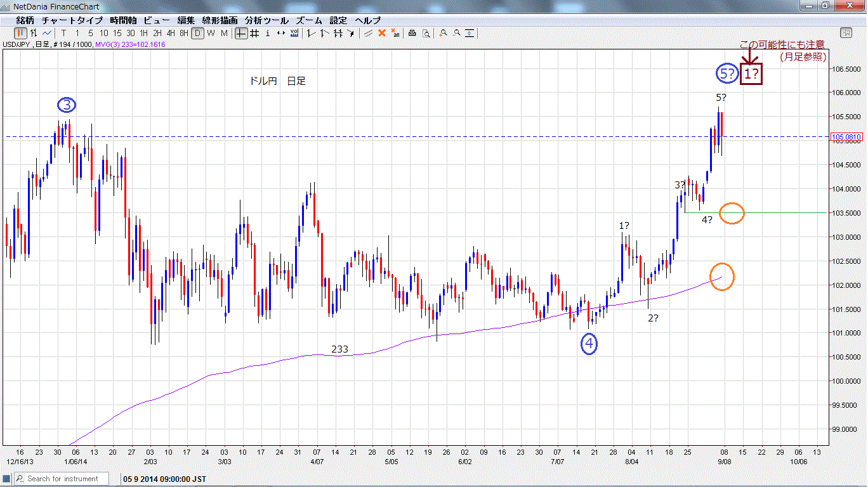The image size is (868, 487).
Task: Click the blue square status icon
Action: click(6, 479)
